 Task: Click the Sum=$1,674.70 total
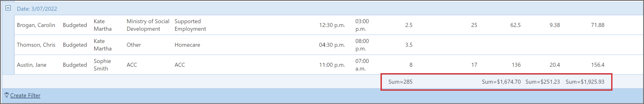501,82
